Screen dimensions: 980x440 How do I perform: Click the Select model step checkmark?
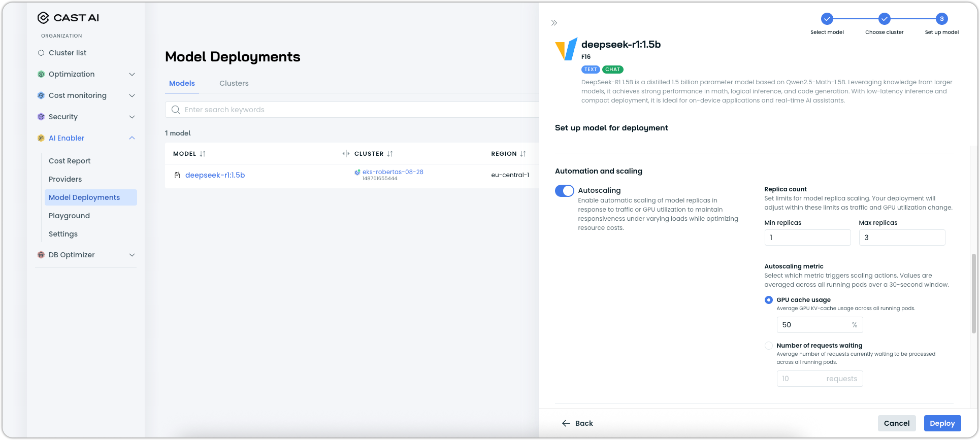pos(827,19)
